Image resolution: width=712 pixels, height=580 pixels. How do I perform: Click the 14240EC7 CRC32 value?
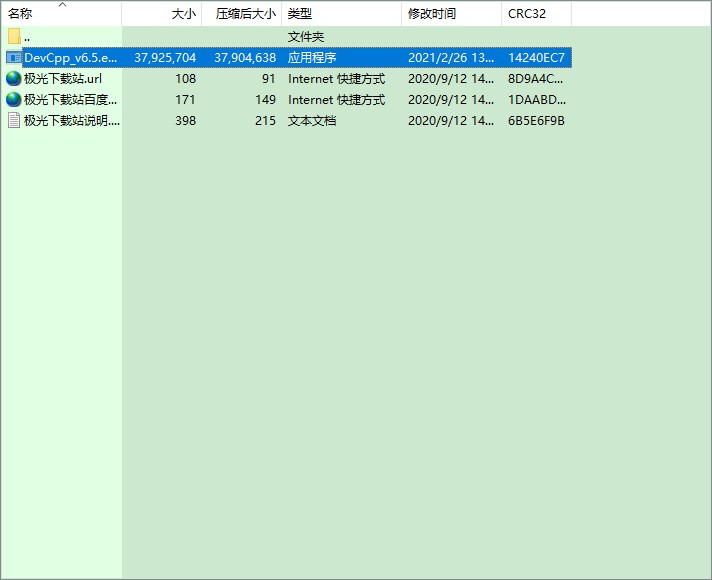536,58
